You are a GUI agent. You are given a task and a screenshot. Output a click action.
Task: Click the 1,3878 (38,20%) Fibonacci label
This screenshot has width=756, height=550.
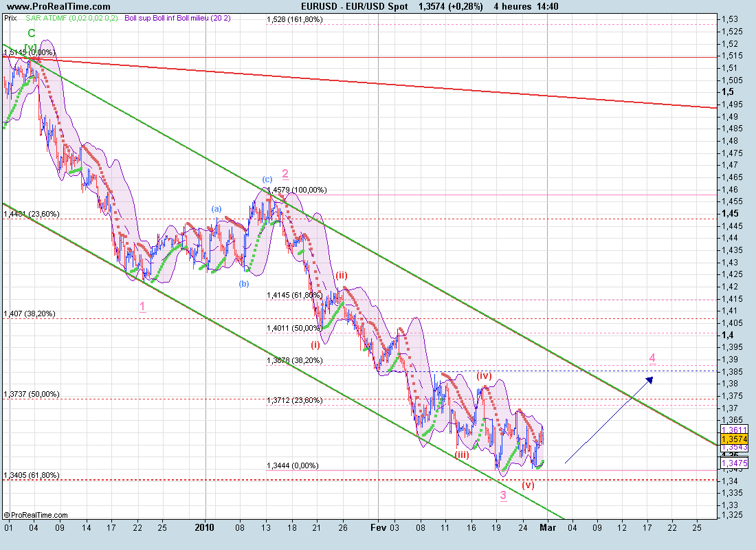(x=295, y=360)
